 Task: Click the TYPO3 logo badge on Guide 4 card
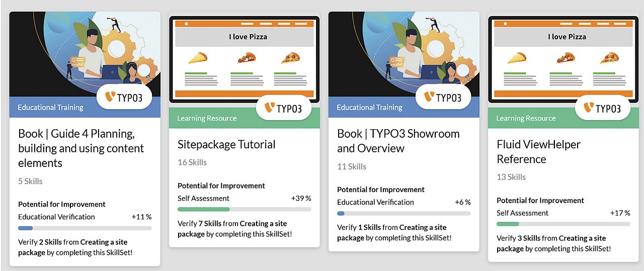(x=124, y=97)
